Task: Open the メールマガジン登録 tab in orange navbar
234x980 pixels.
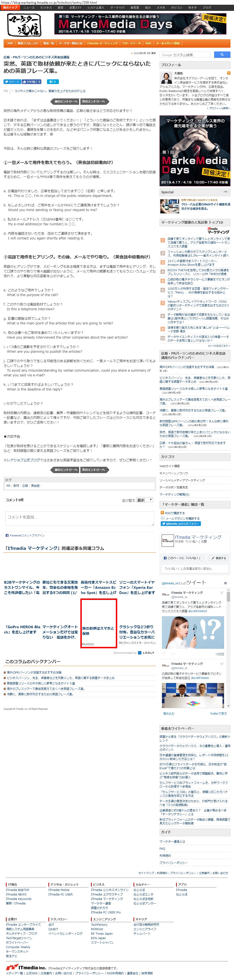Action: pyautogui.click(x=168, y=43)
